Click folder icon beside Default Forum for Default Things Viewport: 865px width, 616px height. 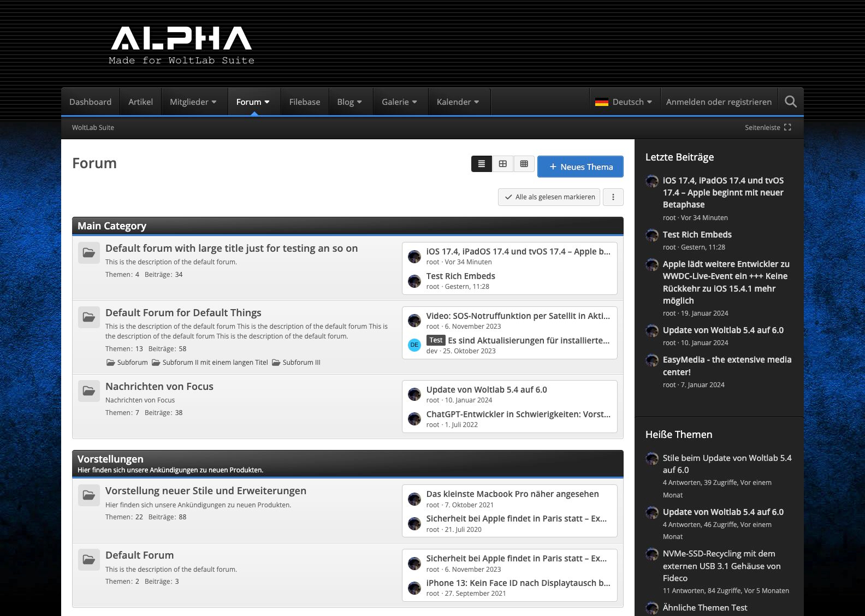88,317
